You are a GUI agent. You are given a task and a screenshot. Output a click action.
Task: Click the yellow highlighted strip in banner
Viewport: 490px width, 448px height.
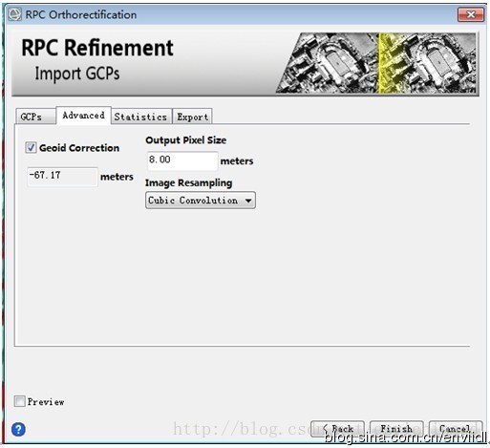pyautogui.click(x=387, y=63)
